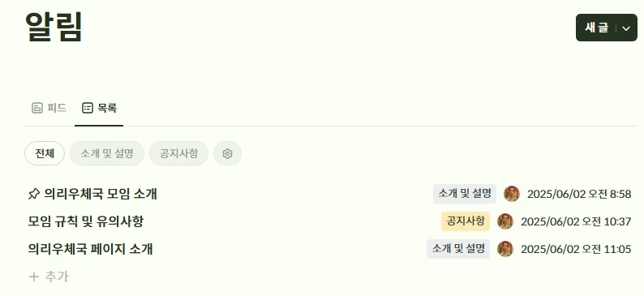Click the yellow 공지사항 tag on second row
The width and height of the screenshot is (644, 296).
coord(466,221)
